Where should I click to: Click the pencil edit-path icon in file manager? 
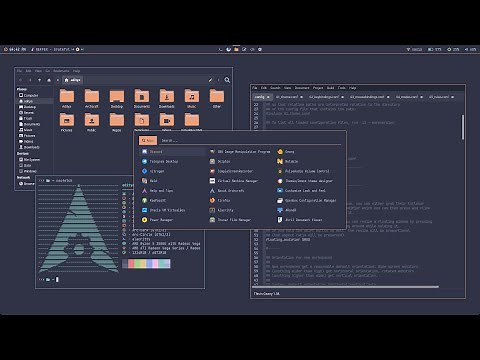pyautogui.click(x=210, y=80)
